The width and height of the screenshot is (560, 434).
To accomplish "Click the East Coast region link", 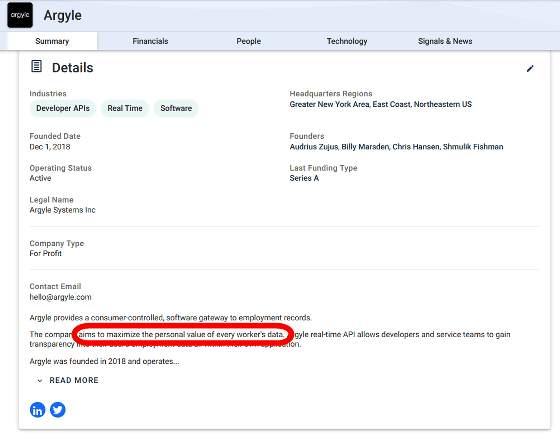I will tap(391, 104).
